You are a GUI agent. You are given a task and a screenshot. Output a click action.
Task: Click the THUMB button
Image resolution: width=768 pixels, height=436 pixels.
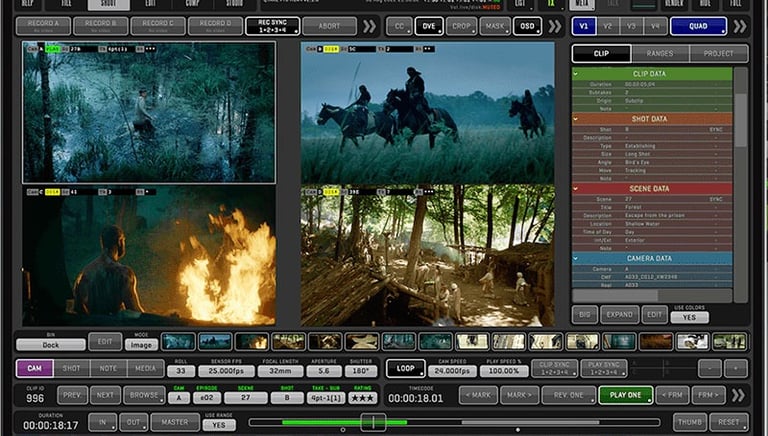click(690, 422)
